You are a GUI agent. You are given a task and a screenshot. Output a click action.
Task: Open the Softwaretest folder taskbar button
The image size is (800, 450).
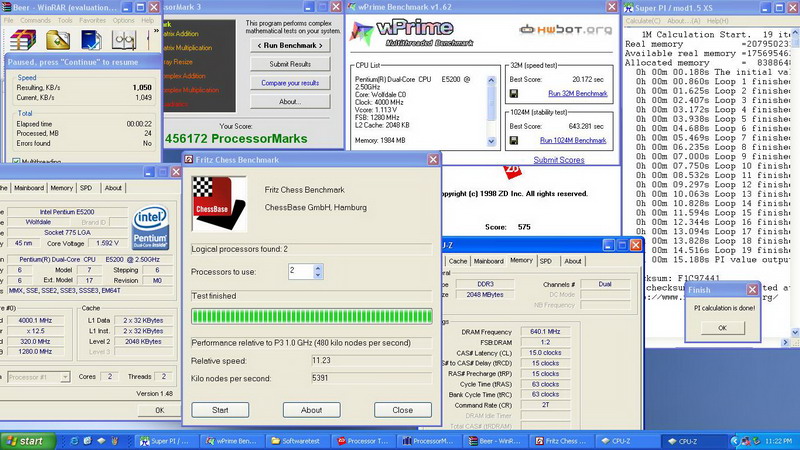296,441
